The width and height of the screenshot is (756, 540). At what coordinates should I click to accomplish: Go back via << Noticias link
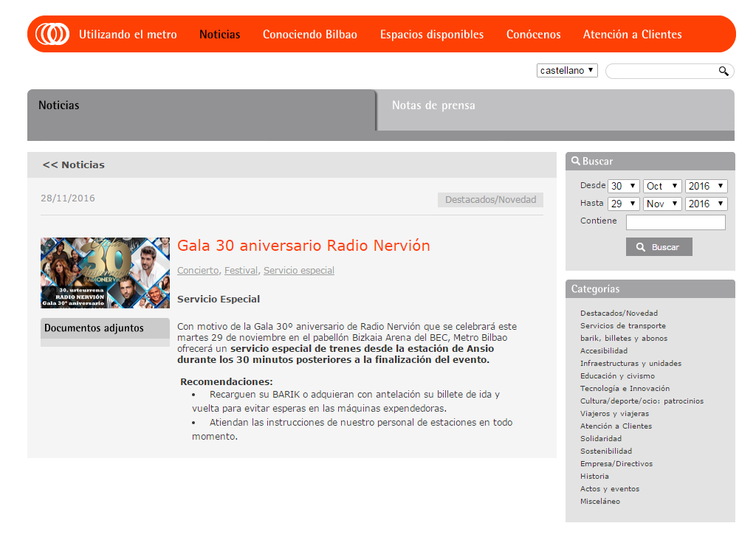pos(73,165)
